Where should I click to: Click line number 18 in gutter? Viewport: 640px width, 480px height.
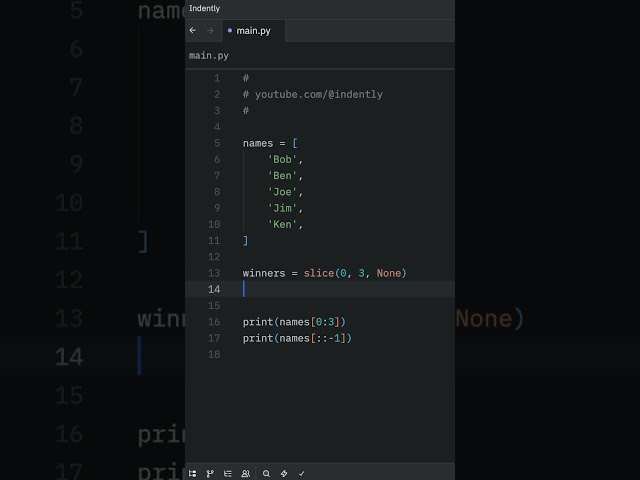click(x=214, y=354)
